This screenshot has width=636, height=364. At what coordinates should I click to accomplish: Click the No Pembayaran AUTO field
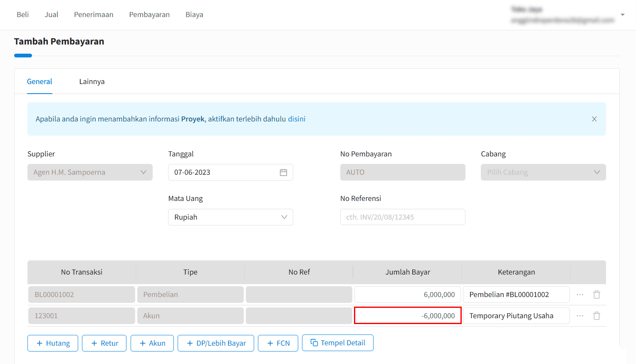(x=403, y=172)
